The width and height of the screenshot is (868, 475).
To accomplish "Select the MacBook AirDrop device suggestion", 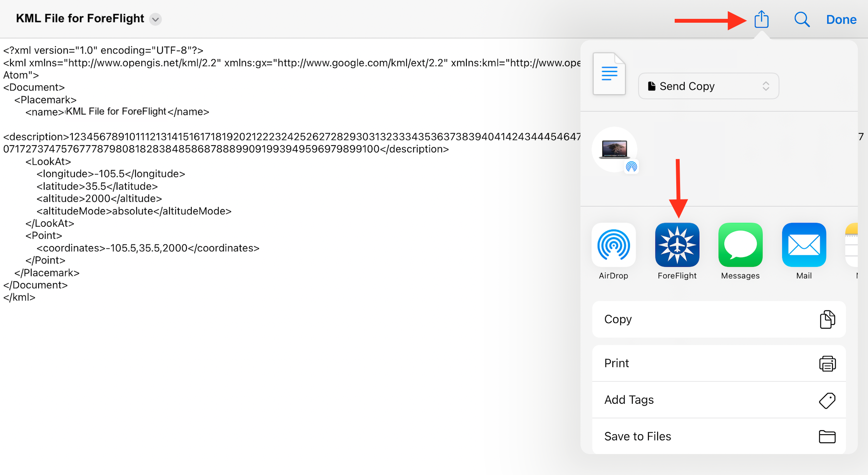I will tap(615, 150).
